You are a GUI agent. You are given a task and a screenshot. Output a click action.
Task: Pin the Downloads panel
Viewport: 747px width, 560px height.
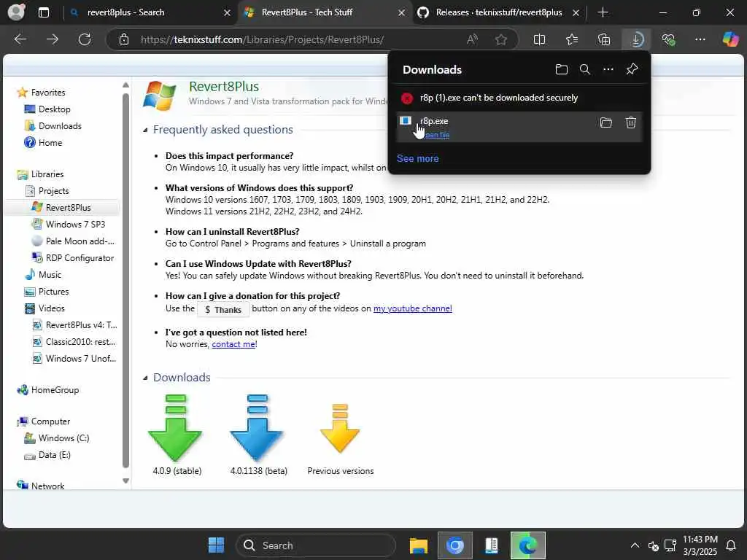click(632, 69)
